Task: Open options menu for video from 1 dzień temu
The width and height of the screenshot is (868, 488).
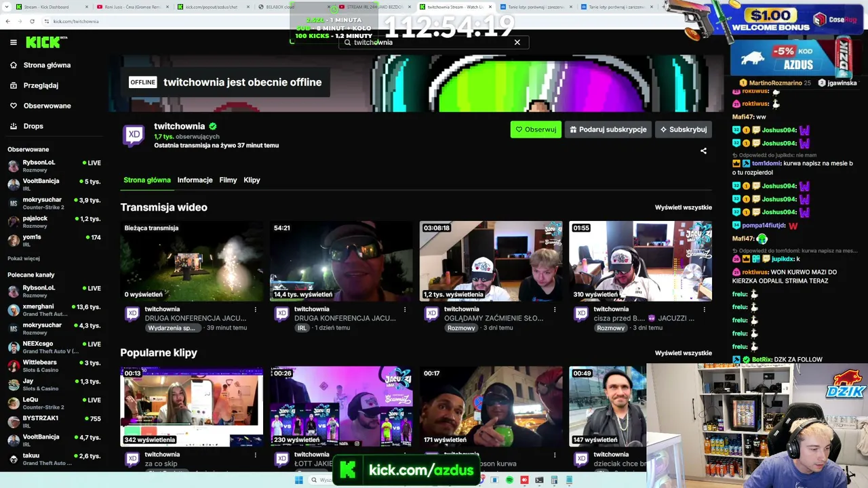Action: pyautogui.click(x=405, y=310)
